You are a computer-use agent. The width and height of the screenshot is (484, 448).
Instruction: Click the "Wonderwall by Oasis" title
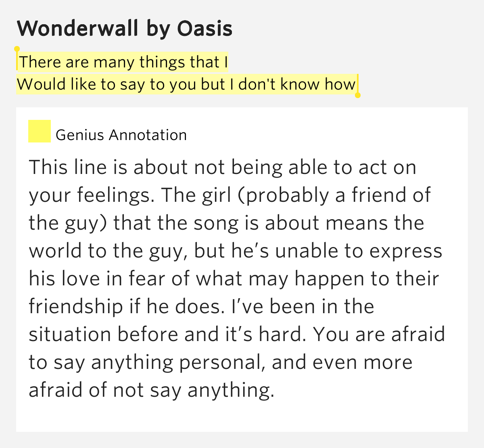pos(125,29)
